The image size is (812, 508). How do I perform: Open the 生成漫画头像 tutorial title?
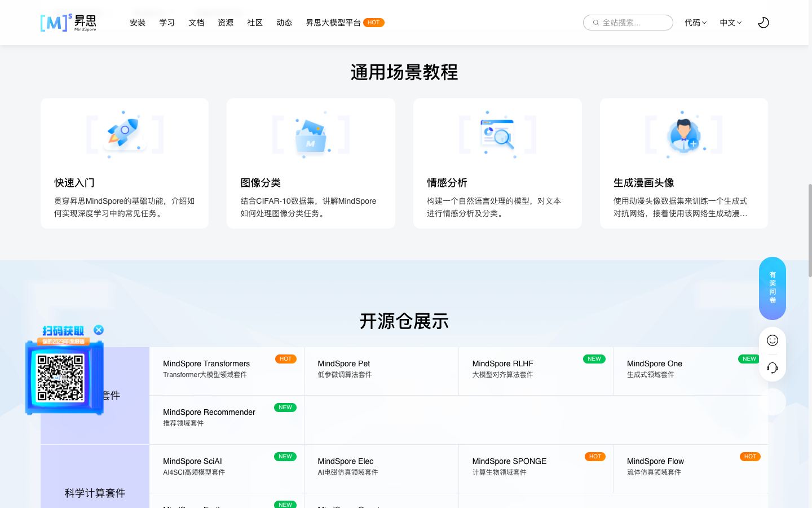[644, 183]
